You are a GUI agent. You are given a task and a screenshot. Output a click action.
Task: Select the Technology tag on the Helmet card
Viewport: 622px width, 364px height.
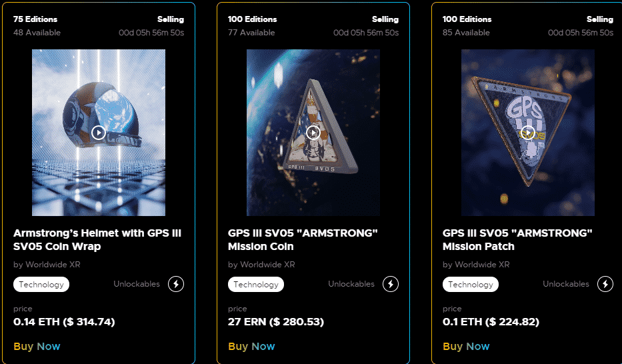41,284
